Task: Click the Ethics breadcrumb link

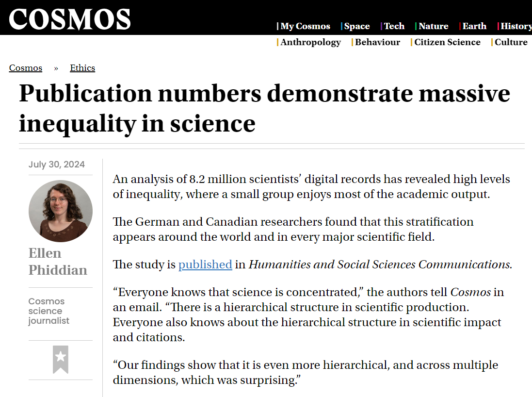Action: [82, 68]
